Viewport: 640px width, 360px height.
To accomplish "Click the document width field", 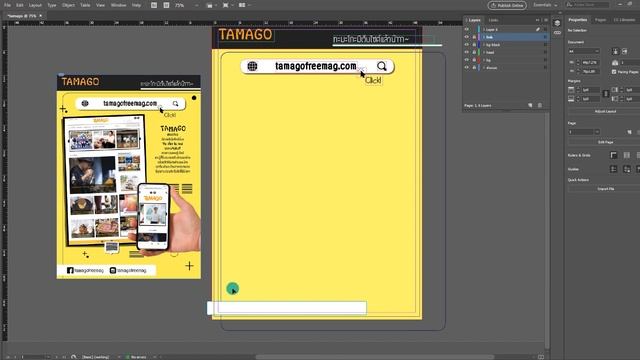I will 590,62.
